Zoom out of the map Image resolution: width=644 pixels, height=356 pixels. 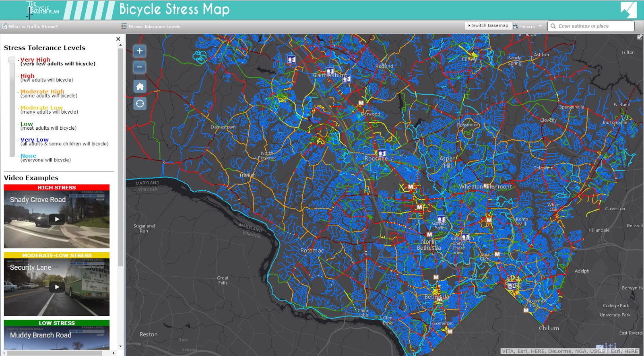coord(140,67)
